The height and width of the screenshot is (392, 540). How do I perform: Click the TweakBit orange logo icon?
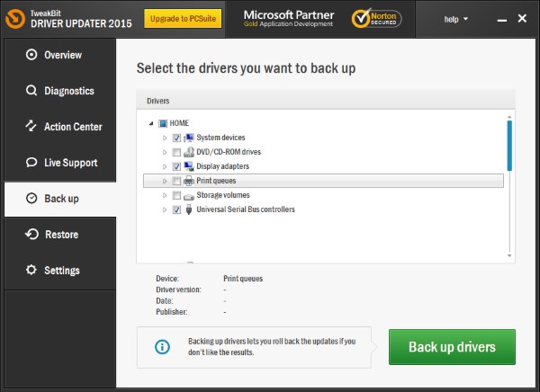pos(15,19)
